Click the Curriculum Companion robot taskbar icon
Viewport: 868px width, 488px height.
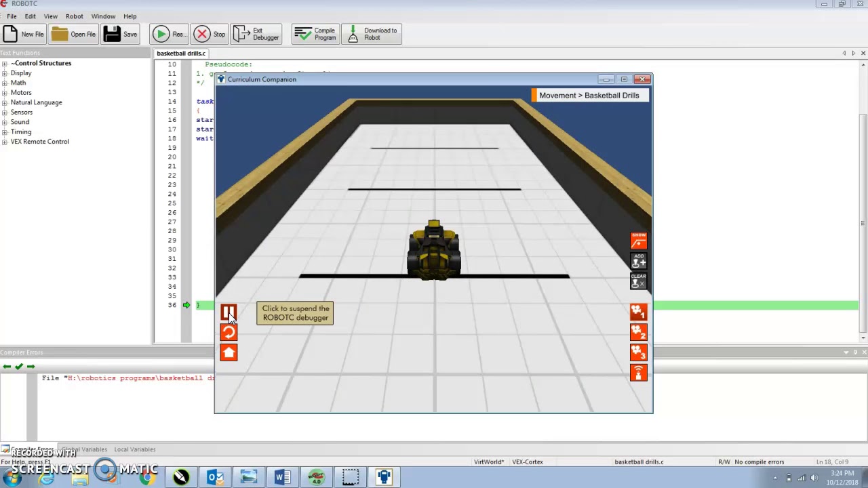click(x=384, y=477)
